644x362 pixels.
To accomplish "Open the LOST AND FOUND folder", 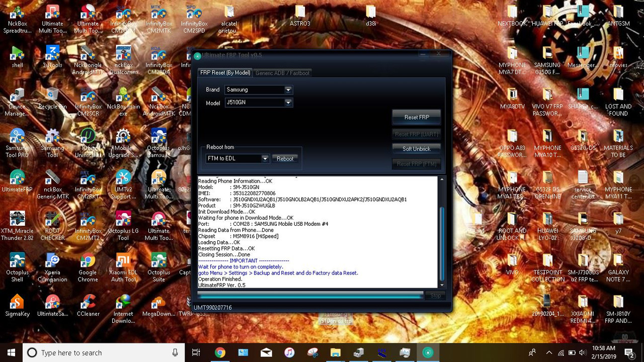I will coord(618,102).
